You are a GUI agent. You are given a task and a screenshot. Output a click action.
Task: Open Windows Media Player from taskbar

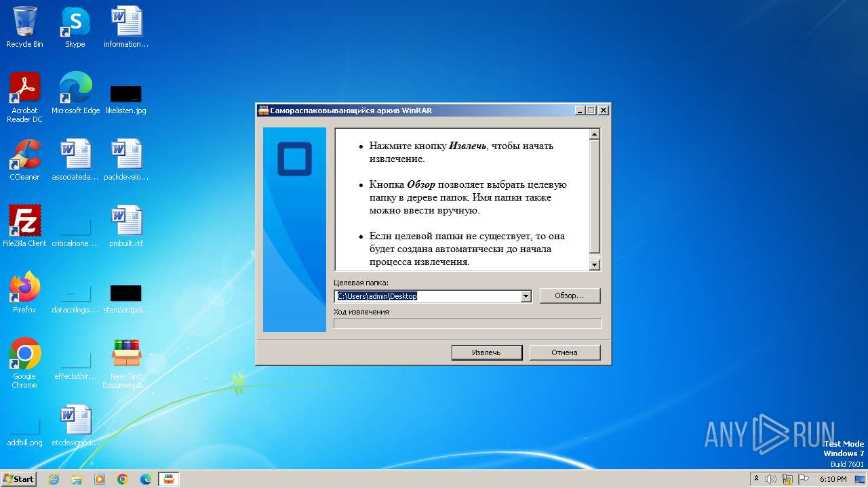pyautogui.click(x=100, y=479)
